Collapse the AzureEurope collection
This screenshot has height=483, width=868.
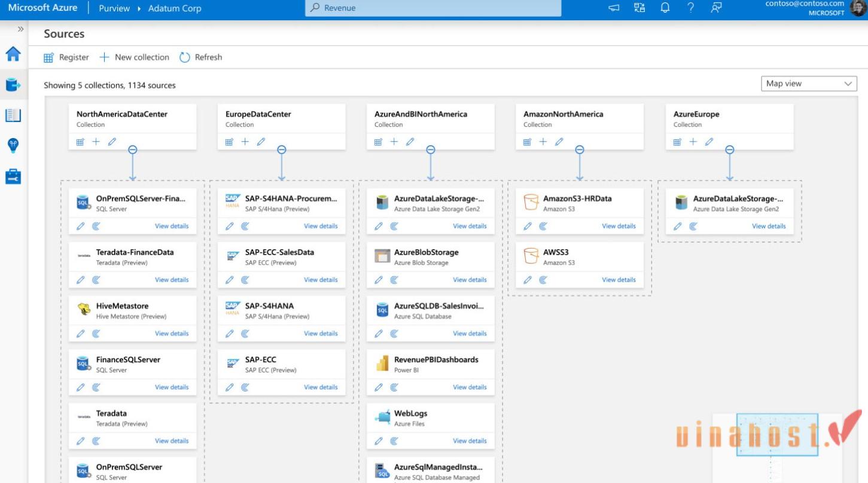coord(729,149)
